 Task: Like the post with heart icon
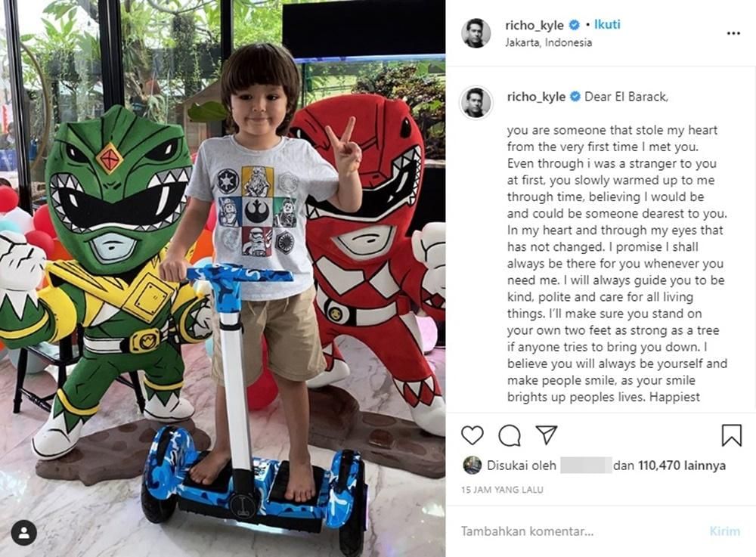click(472, 435)
